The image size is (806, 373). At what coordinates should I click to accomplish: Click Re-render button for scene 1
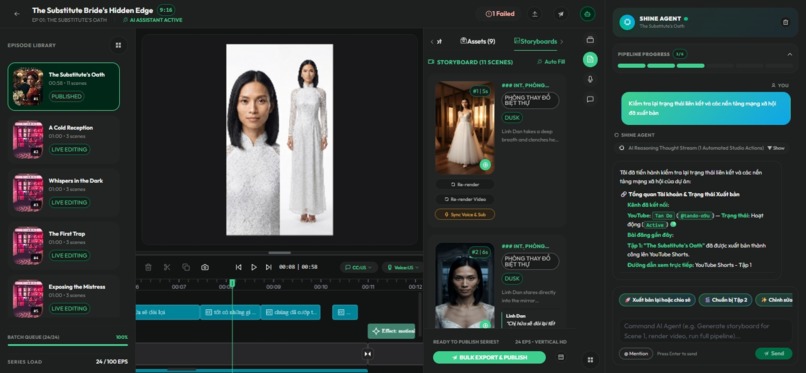[x=465, y=184]
